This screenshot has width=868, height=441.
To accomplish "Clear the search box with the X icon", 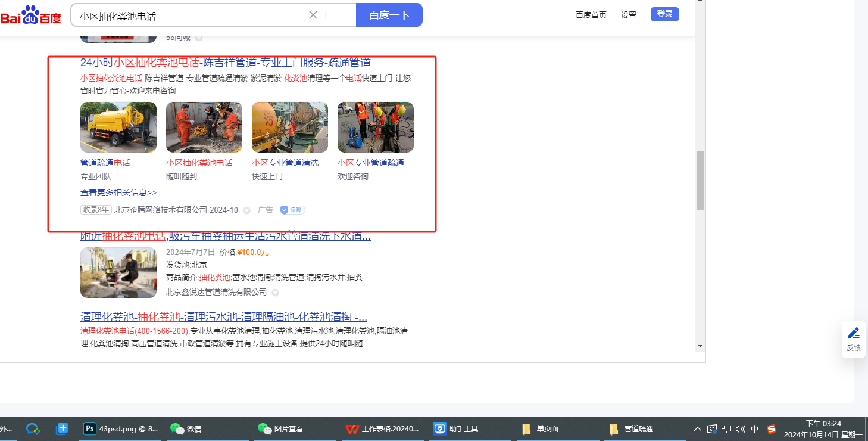I will click(x=313, y=15).
